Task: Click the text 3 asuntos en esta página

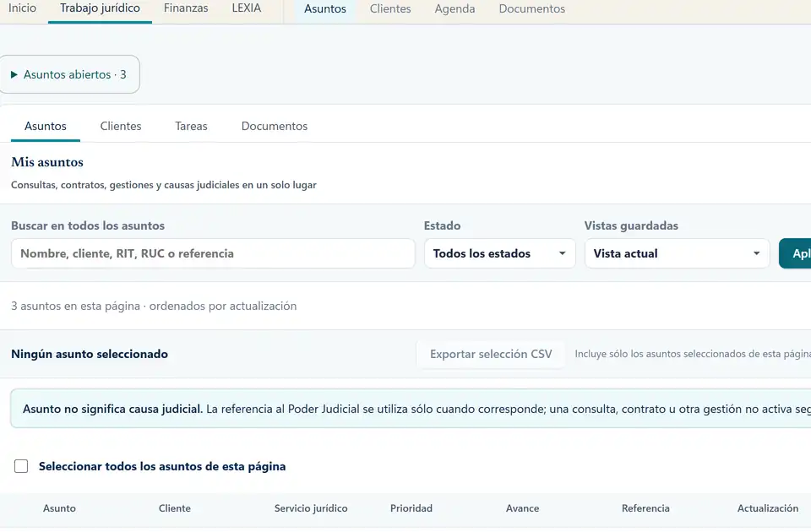Action: [x=75, y=306]
